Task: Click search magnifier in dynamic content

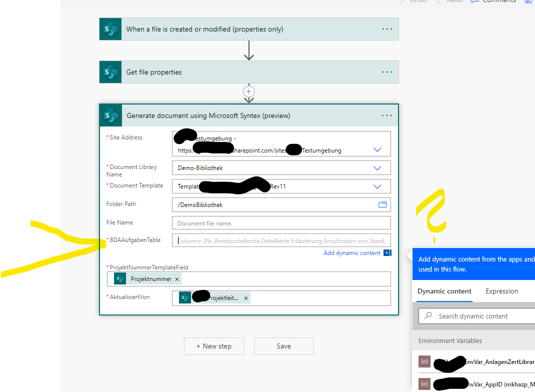Action: 428,315
